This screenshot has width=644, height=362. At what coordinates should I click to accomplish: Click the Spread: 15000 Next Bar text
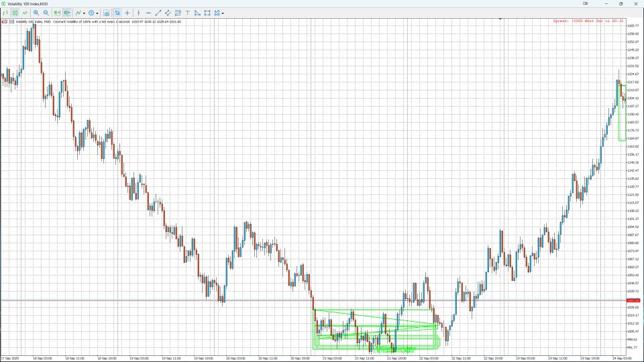[x=588, y=21]
